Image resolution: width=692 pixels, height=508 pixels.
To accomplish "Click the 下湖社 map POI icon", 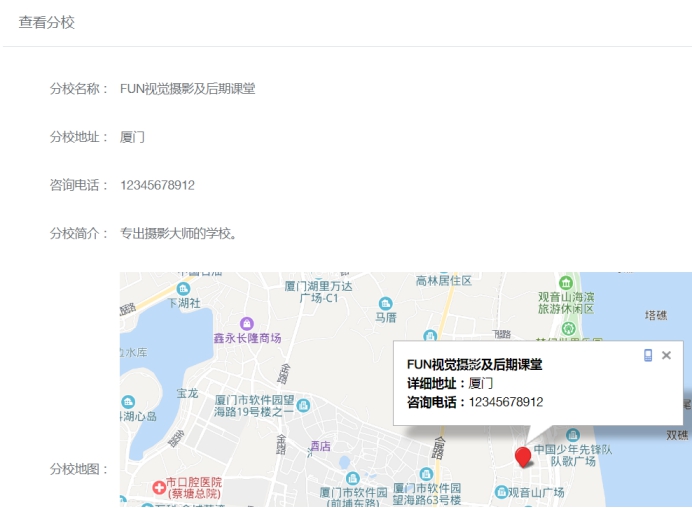I will pos(183,289).
